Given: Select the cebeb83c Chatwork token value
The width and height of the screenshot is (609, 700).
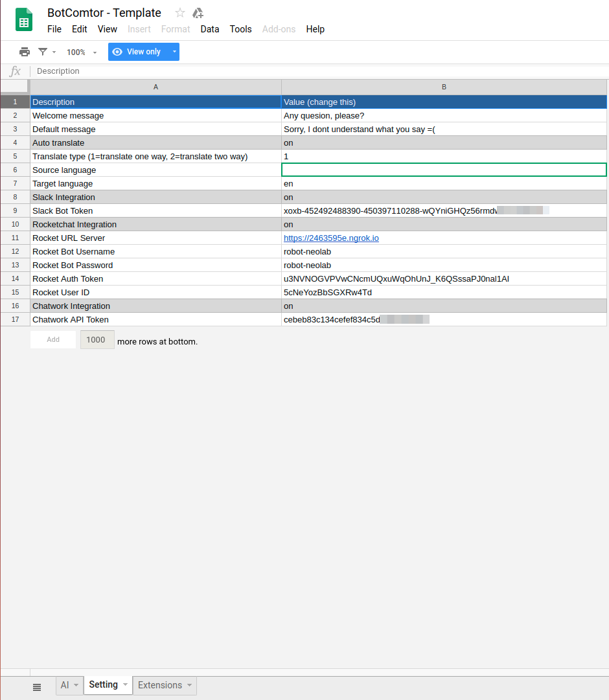Looking at the screenshot, I should click(x=444, y=320).
